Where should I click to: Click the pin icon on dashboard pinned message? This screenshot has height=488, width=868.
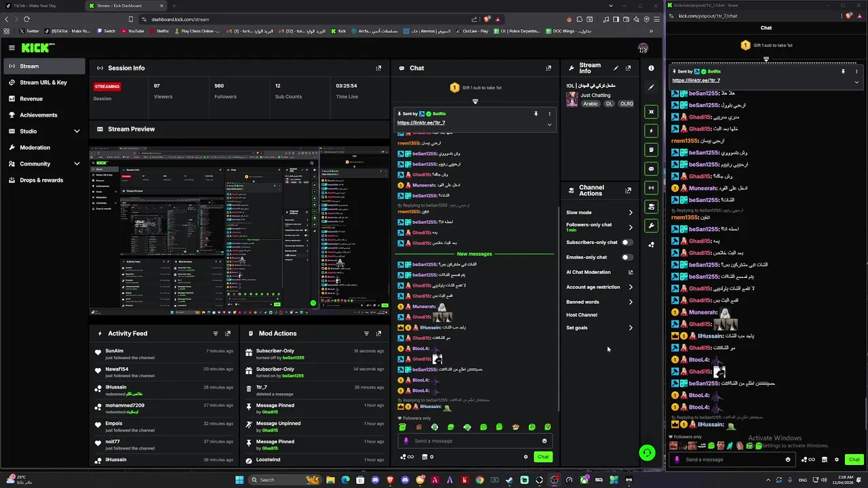[536, 114]
